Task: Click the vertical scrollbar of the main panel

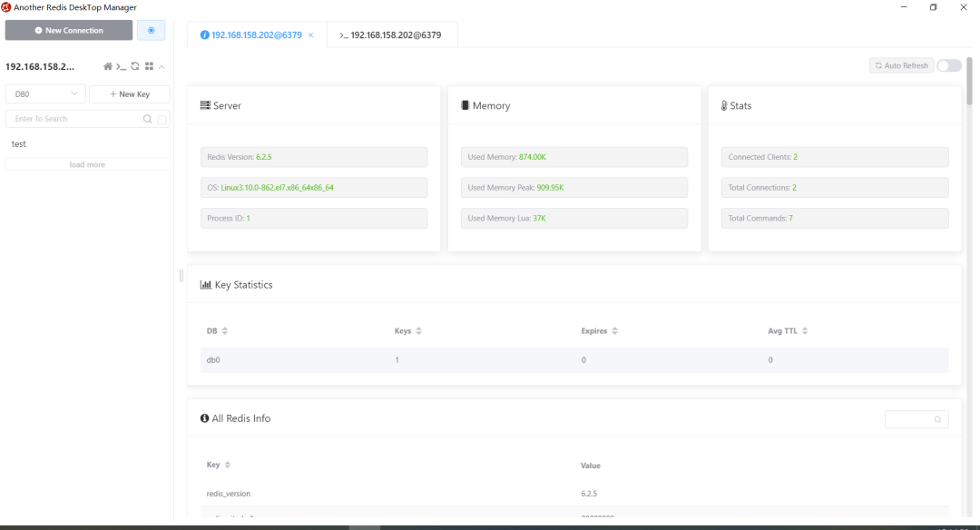Action: 969,82
